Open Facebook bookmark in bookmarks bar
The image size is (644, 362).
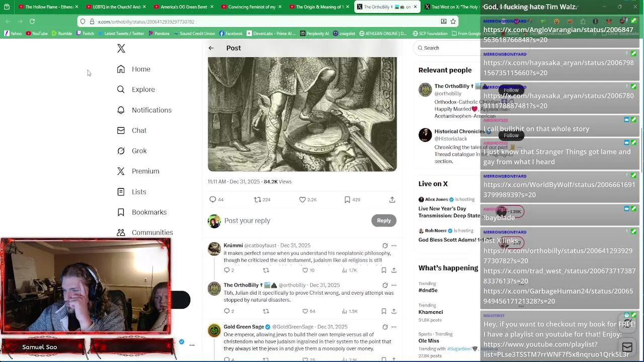[x=230, y=34]
